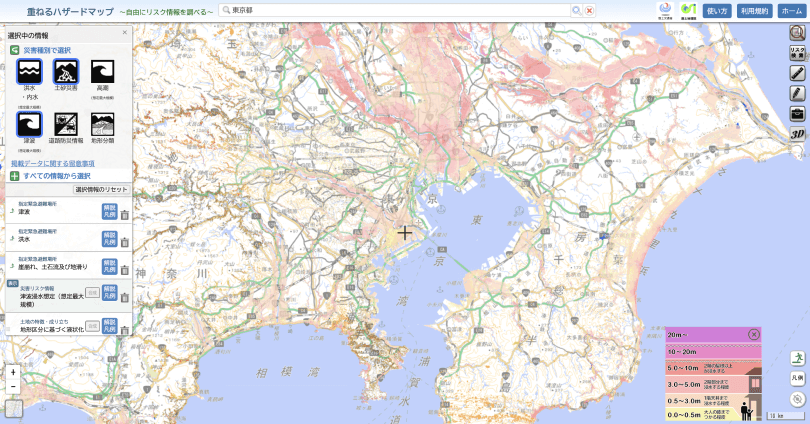Select the 高潮 storm surge hazard icon
Screen dimensions: 810x424
[102, 71]
